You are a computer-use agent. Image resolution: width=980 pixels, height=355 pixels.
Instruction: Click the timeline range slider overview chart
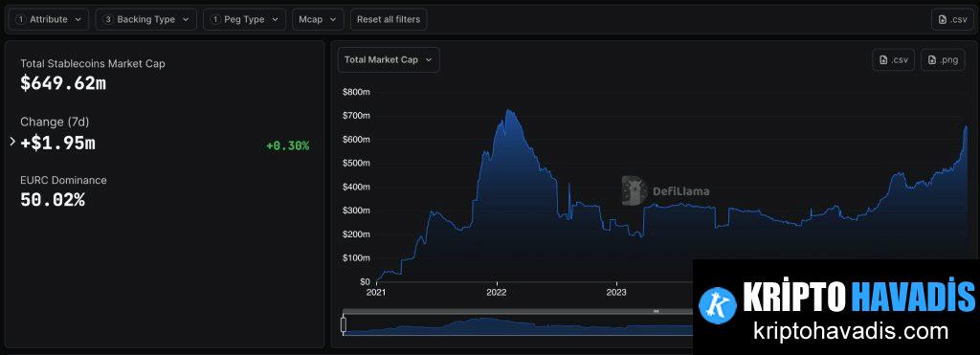coord(518,326)
